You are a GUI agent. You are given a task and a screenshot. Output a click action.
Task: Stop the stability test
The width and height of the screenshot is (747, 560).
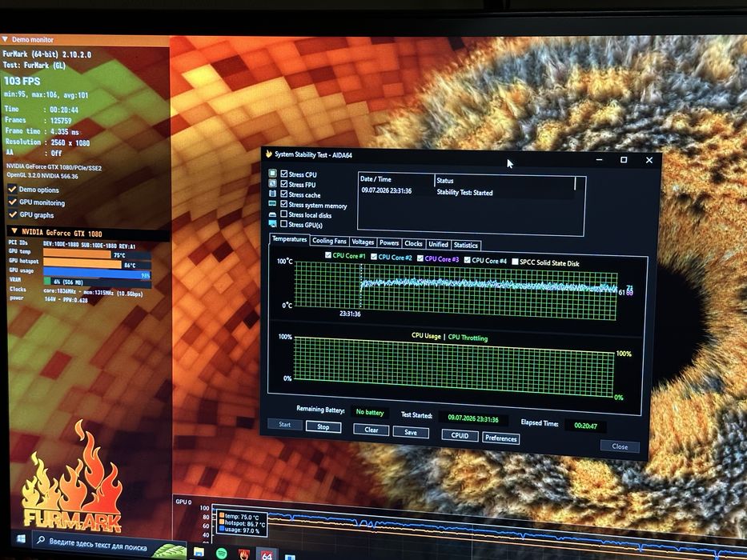323,426
